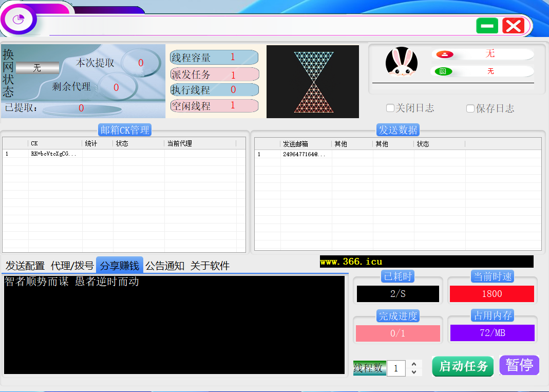Viewport: 549px width, 392px height.
Task: Click the rabbit avatar image
Action: click(x=402, y=62)
